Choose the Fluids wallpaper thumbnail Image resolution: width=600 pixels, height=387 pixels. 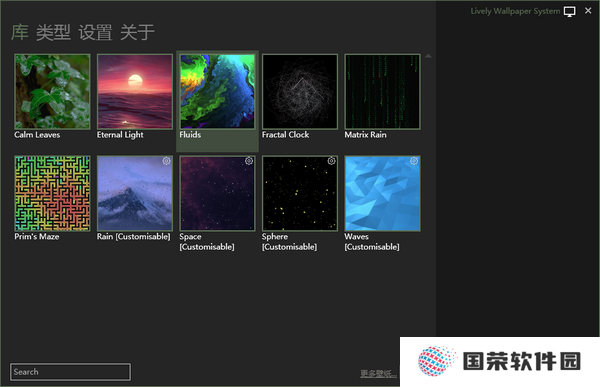pyautogui.click(x=217, y=91)
